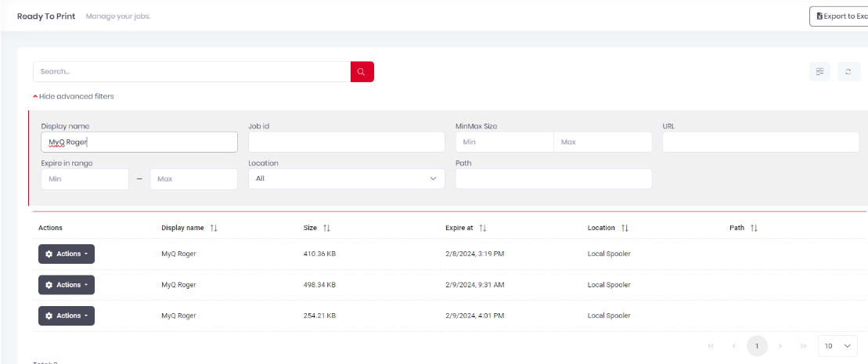Open Actions menu for 254.21 KB job

point(67,315)
